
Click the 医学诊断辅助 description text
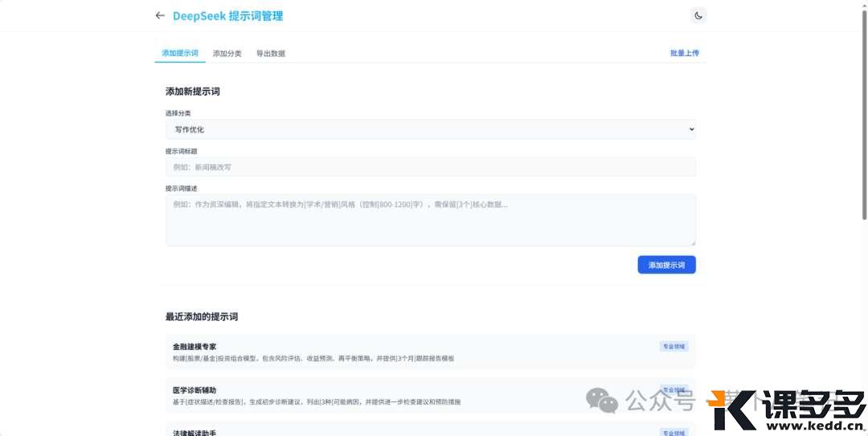click(x=317, y=401)
